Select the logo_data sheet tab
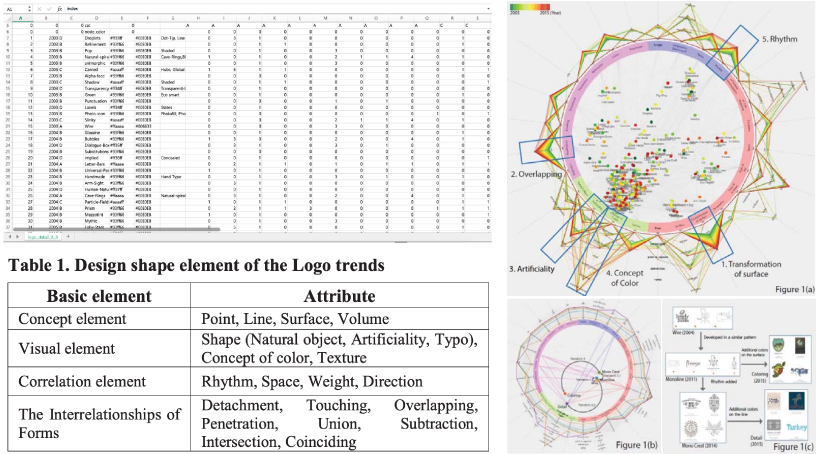821x454 pixels. click(x=44, y=237)
